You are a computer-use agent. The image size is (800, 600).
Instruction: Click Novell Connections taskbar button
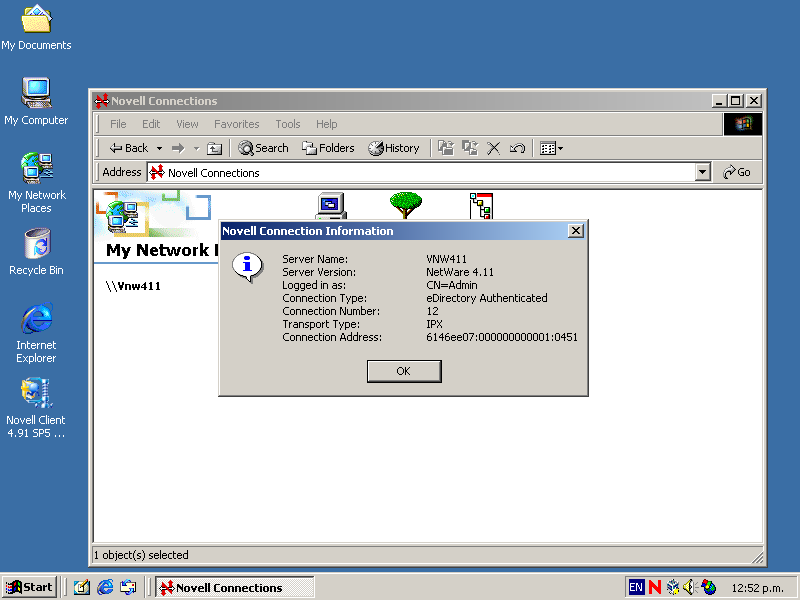[x=235, y=588]
